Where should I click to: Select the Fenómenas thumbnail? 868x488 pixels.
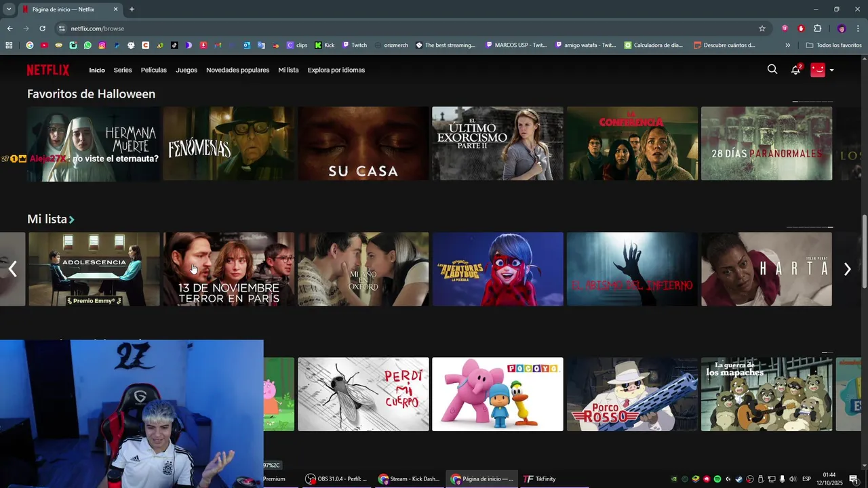tap(229, 144)
